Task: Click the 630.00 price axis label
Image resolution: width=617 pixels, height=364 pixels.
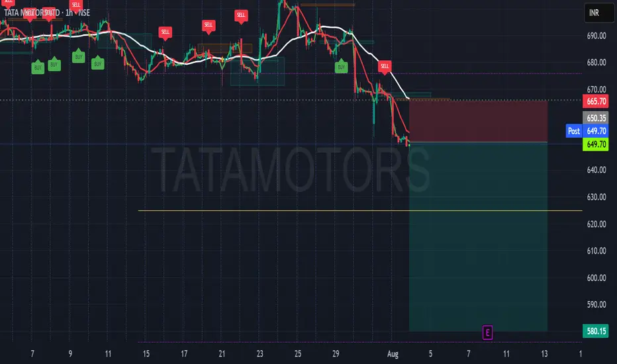Action: pyautogui.click(x=596, y=197)
